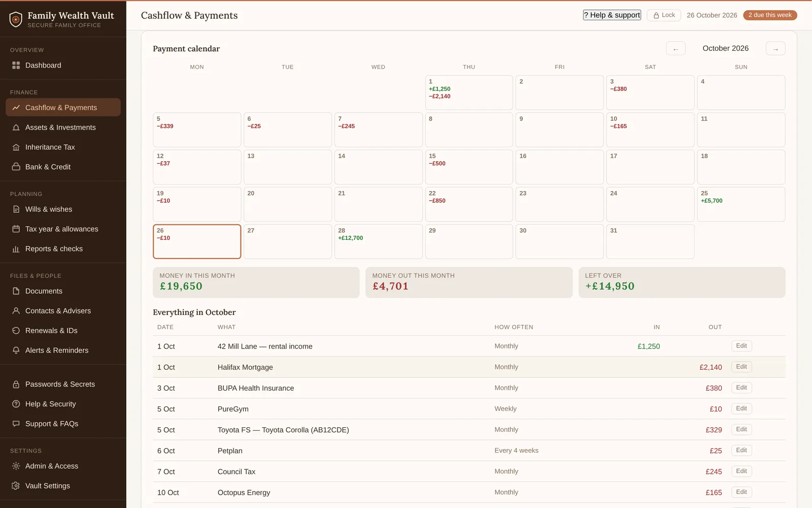Click the Admin & Access sun icon
The image size is (812, 508).
tap(16, 466)
